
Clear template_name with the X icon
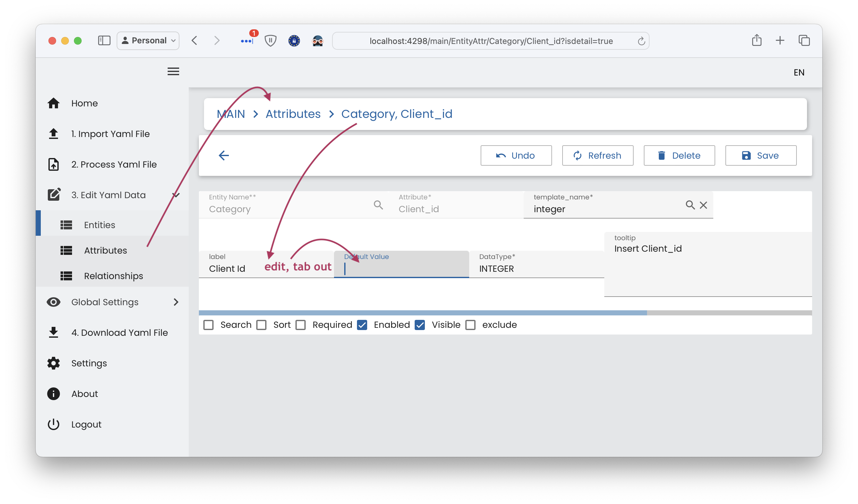pos(703,205)
